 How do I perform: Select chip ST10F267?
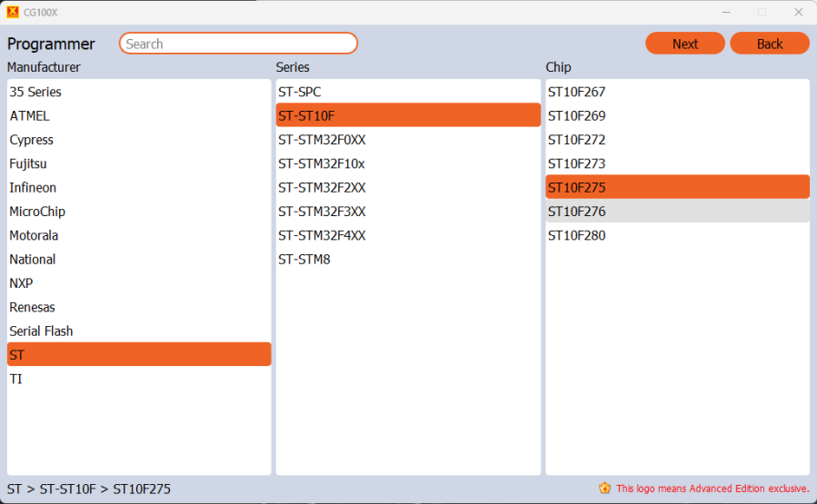[576, 92]
